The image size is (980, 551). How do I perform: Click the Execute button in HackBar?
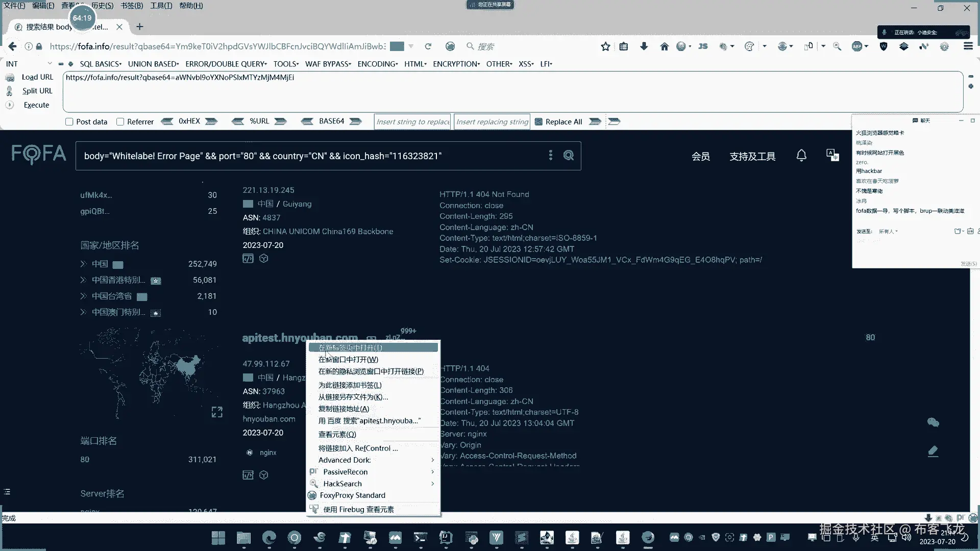click(36, 105)
